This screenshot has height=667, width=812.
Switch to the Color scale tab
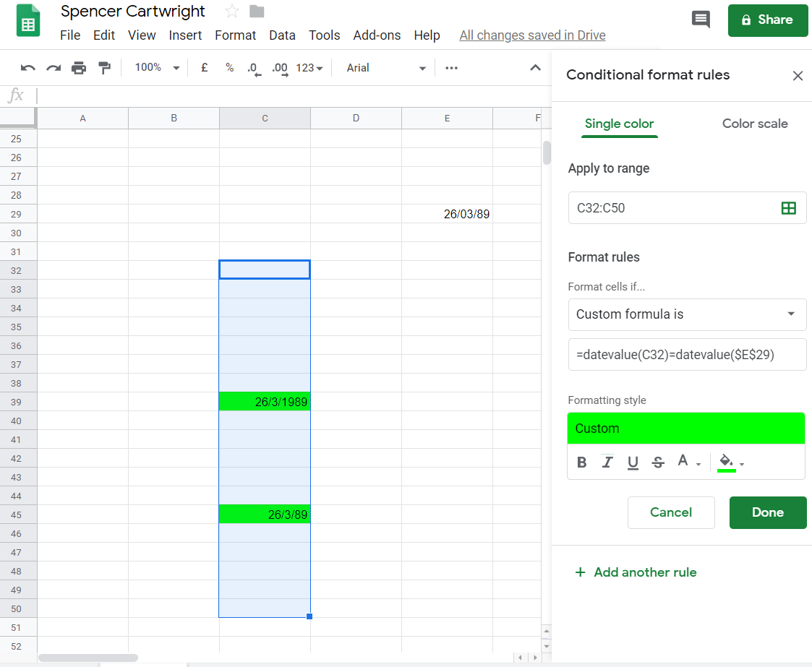(754, 124)
